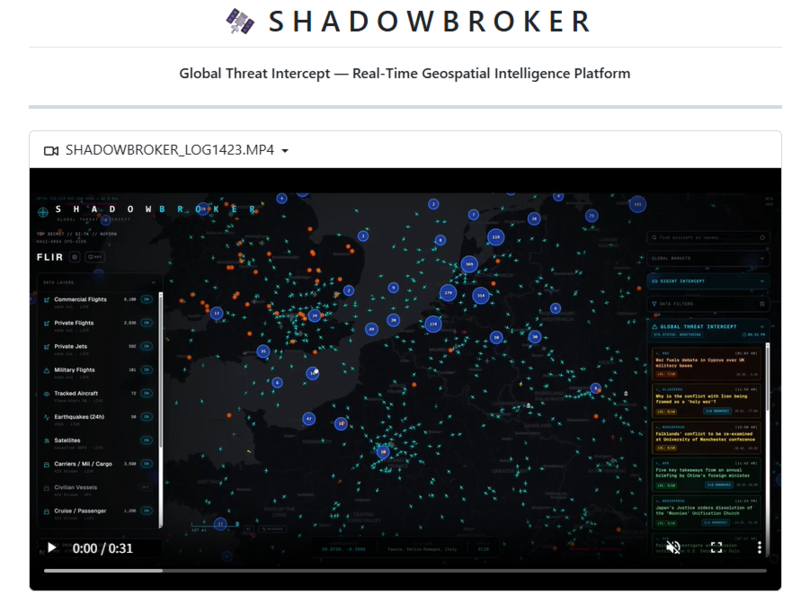Open the SHADOWBROKER_LOG1423.MP4 dropdown
The image size is (792, 595).
pos(285,151)
